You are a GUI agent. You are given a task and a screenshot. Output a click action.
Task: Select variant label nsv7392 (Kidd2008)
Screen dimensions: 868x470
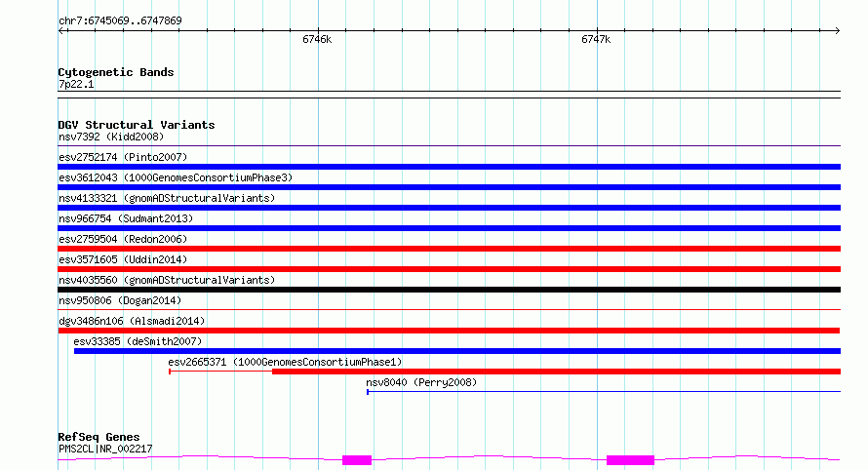click(x=111, y=137)
